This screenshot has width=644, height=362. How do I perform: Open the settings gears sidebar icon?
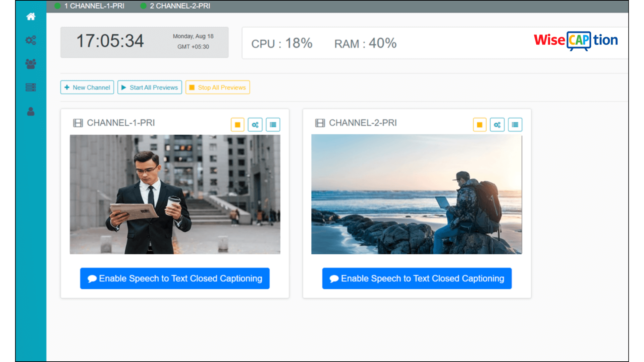31,41
